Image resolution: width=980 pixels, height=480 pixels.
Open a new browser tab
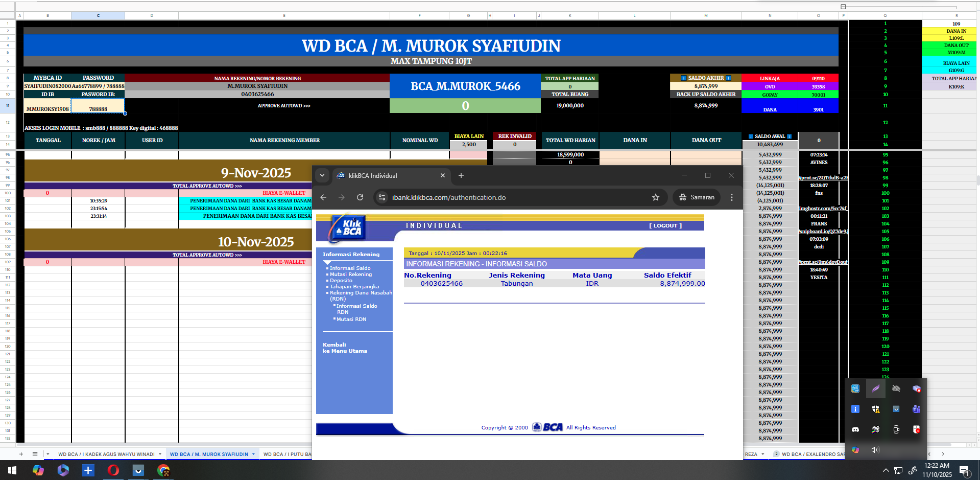pyautogui.click(x=461, y=175)
